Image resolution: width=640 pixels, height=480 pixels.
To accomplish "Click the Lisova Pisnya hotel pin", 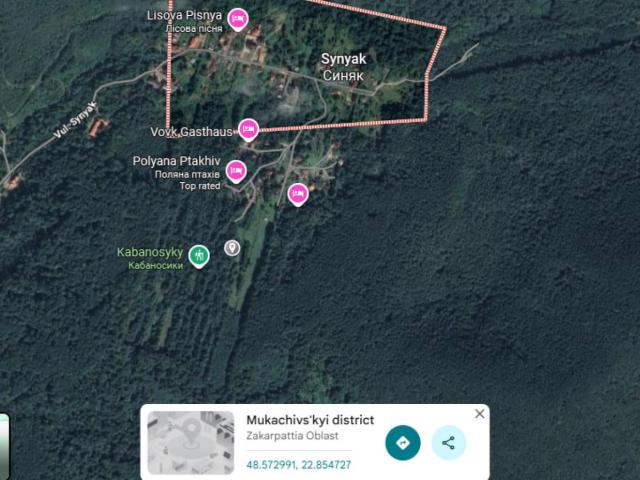I will pos(238,19).
